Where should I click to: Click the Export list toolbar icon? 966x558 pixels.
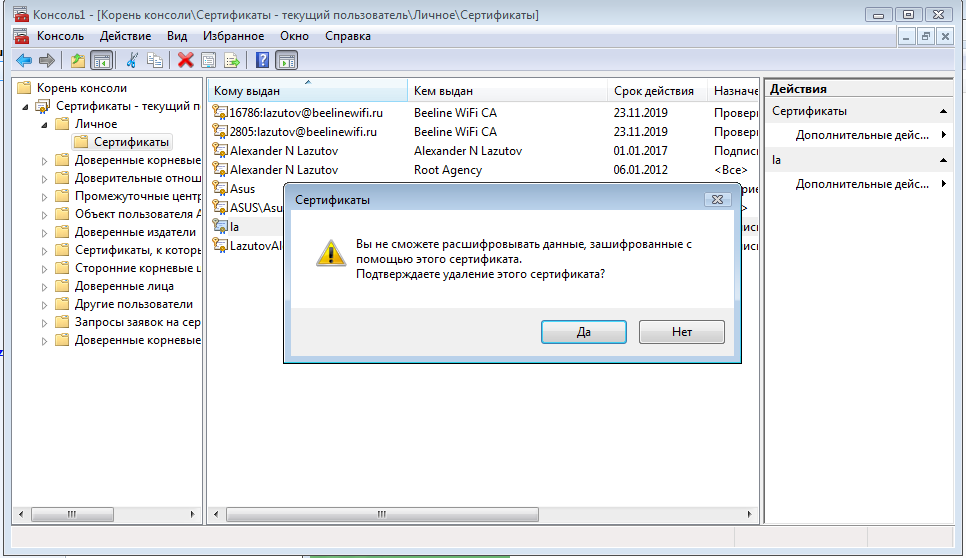pos(232,60)
